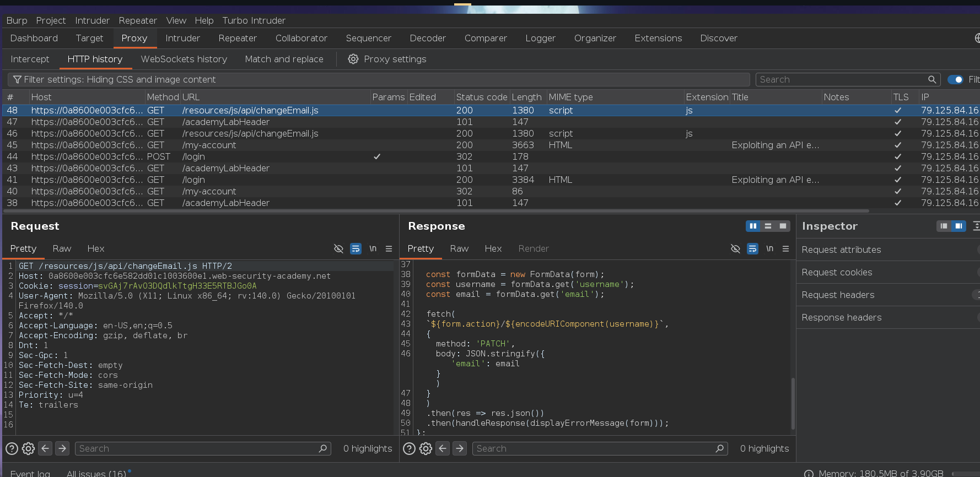Viewport: 980px width, 477px height.
Task: Select the side-by-side layout icon
Action: click(x=753, y=226)
